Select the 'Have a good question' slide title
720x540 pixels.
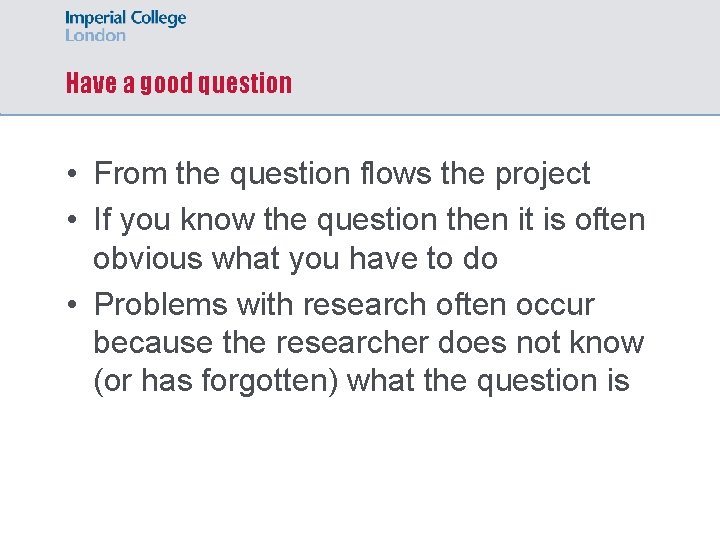click(179, 83)
